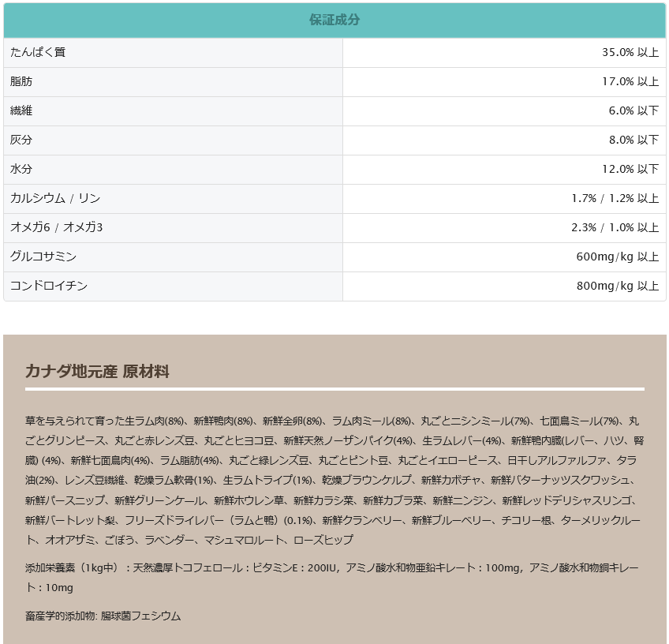This screenshot has height=644, width=669.
Task: Click the 35.0% 以上 protein value
Action: 630,53
